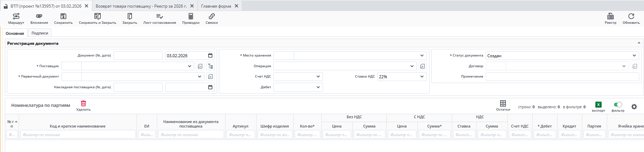The image size is (644, 152).
Task: Open table settings gear icon
Action: tap(634, 107)
